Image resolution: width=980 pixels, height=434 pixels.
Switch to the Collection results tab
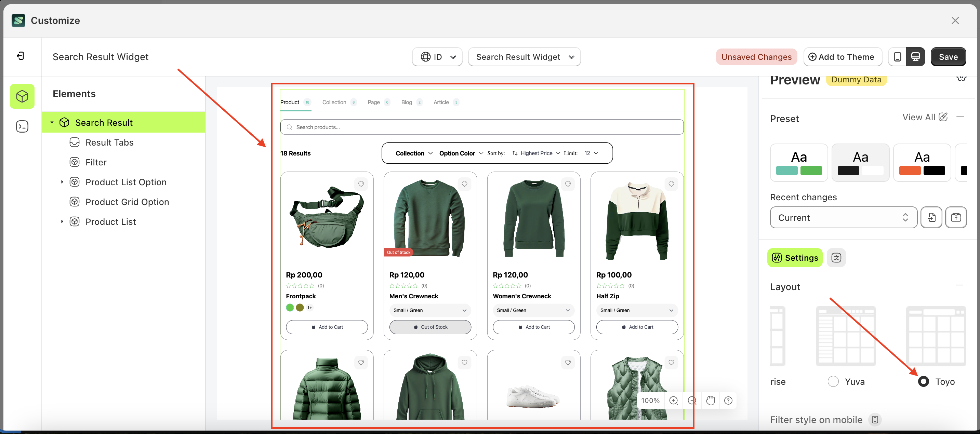334,102
